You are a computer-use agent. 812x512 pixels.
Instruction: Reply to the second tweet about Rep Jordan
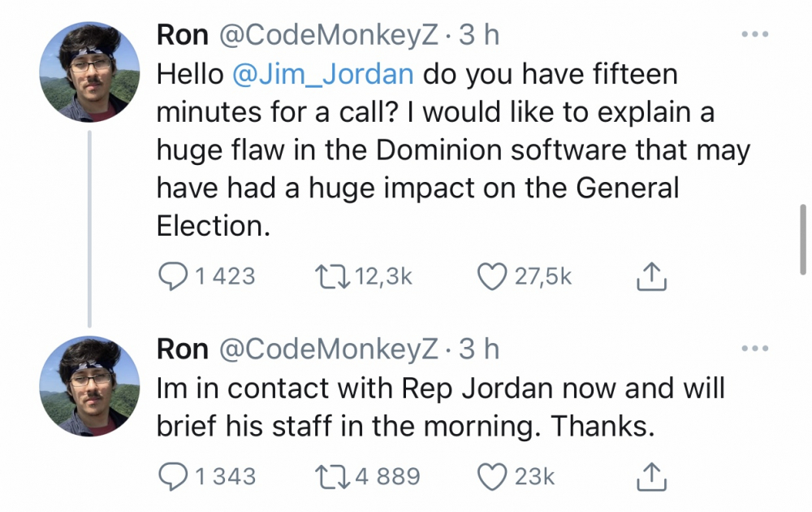tap(171, 476)
